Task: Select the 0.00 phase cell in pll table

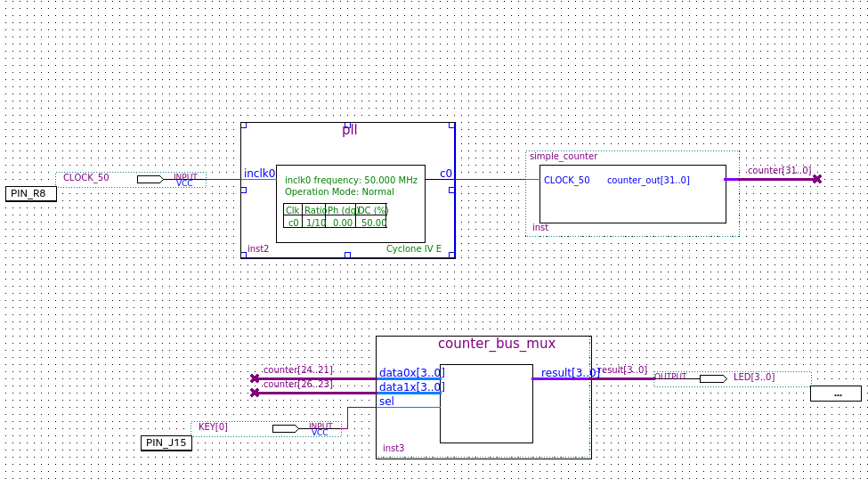Action: 340,222
